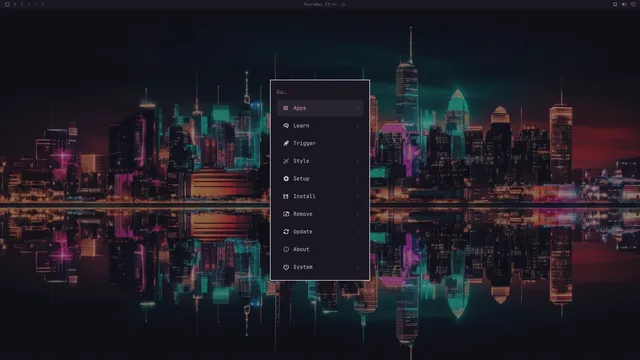The image size is (640, 360).
Task: Click the small icon beside the clock
Action: tap(343, 4)
